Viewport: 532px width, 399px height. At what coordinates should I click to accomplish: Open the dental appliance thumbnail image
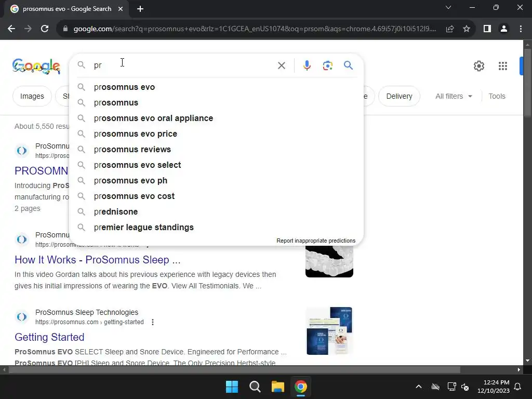pyautogui.click(x=329, y=261)
